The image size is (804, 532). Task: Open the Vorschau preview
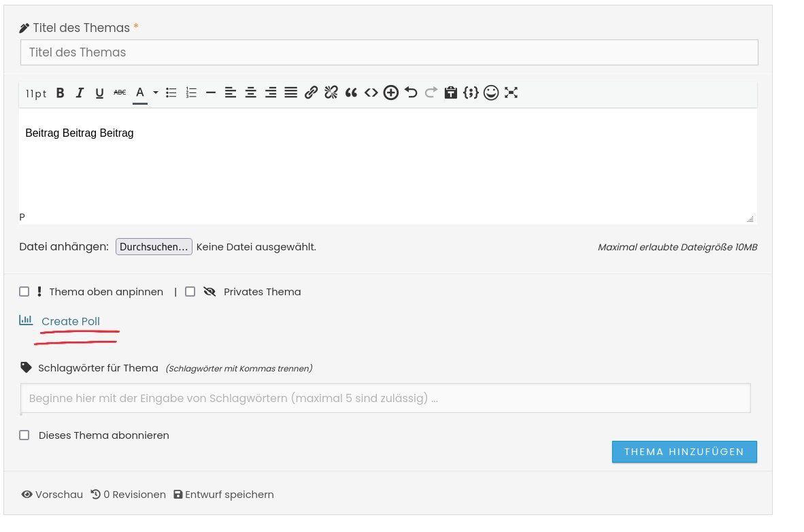(x=52, y=495)
